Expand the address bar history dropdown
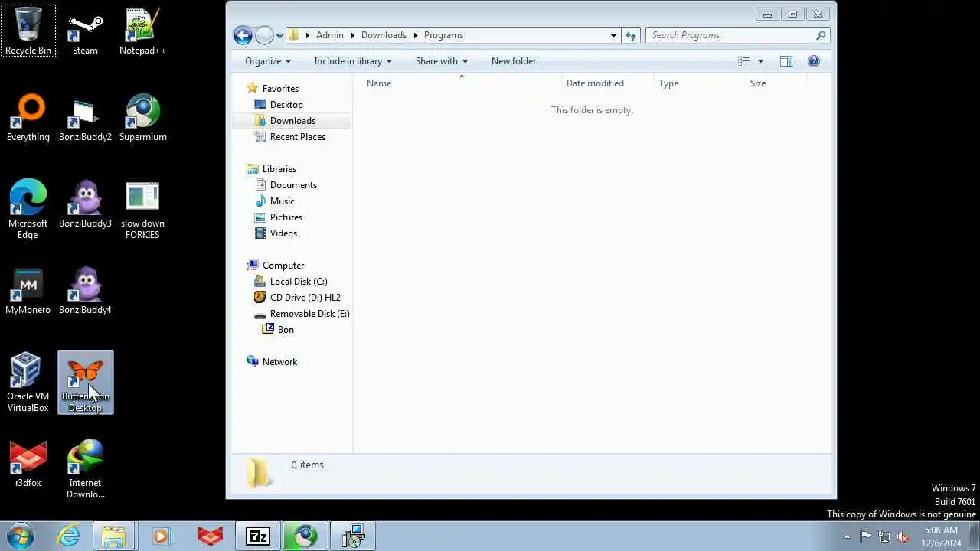The image size is (980, 551). (x=613, y=35)
